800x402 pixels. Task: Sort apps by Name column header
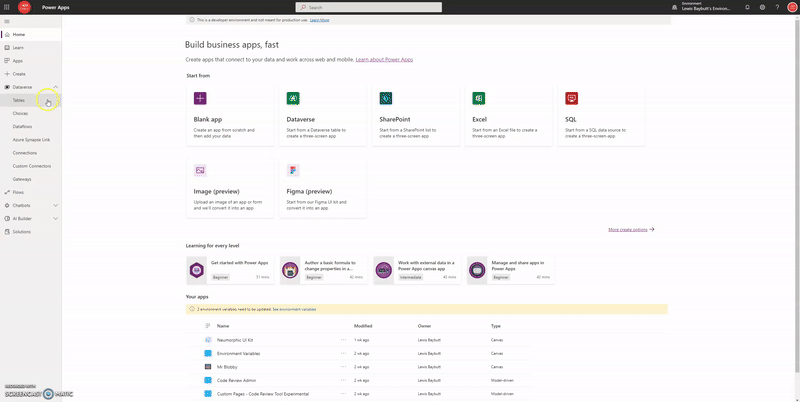click(x=223, y=326)
